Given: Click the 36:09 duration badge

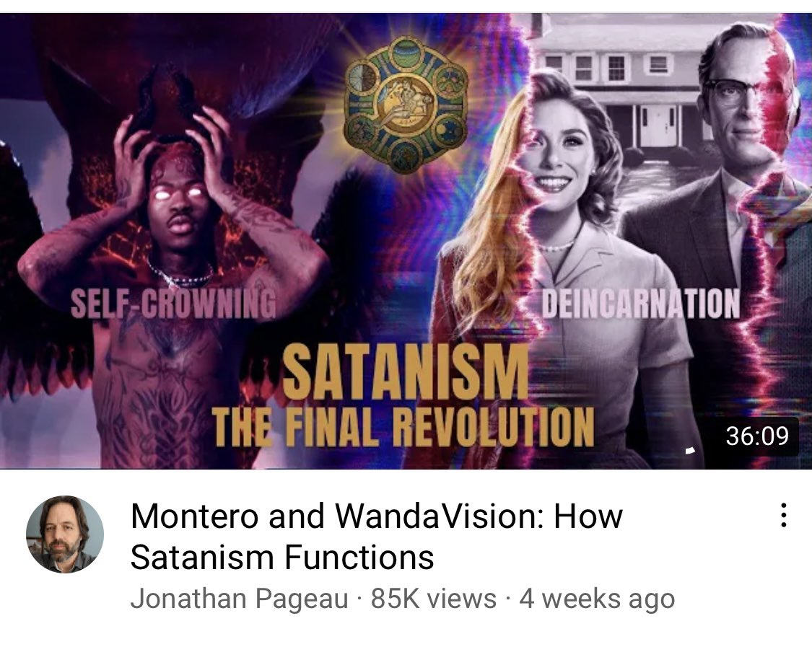Looking at the screenshot, I should pyautogui.click(x=756, y=436).
